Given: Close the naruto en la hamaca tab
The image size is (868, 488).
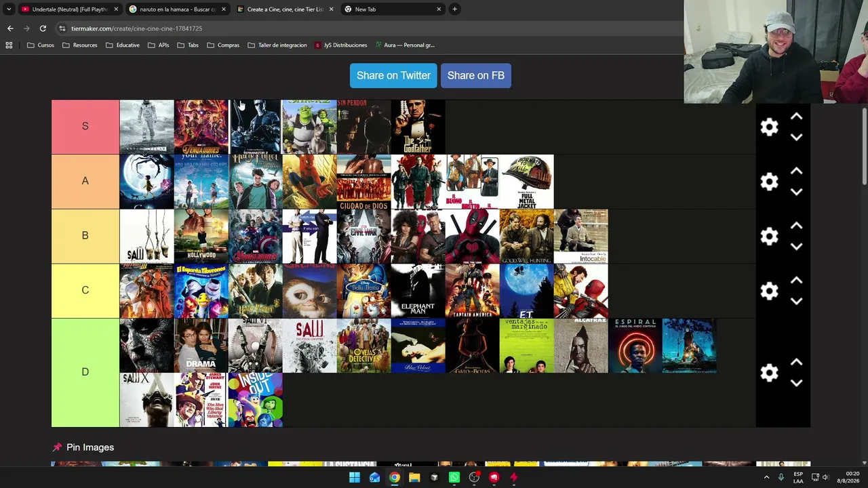Looking at the screenshot, I should click(224, 9).
